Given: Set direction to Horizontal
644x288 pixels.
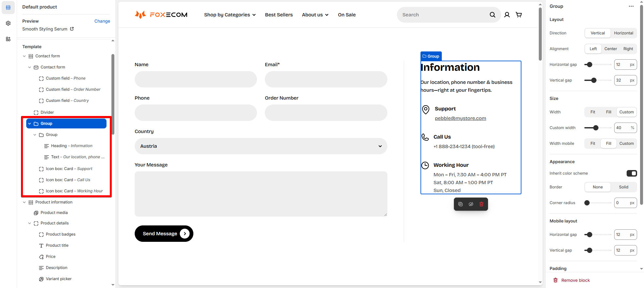Looking at the screenshot, I should coord(623,33).
